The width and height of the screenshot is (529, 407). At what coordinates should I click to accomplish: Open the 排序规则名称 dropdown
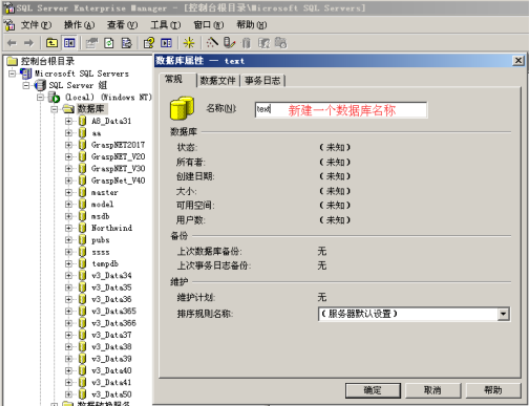pyautogui.click(x=503, y=314)
